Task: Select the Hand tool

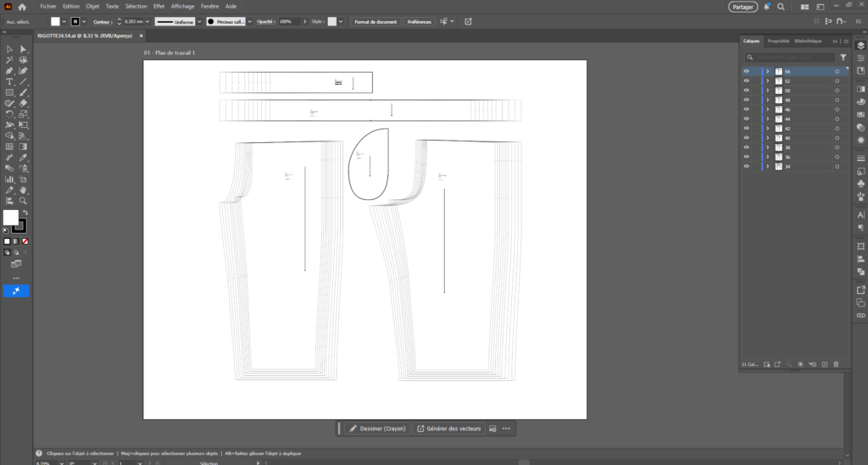Action: [x=23, y=190]
